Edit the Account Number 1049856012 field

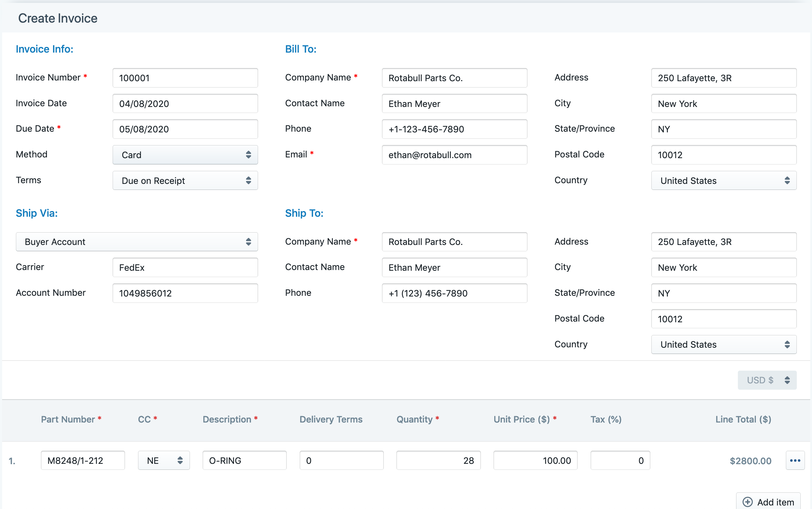[185, 293]
